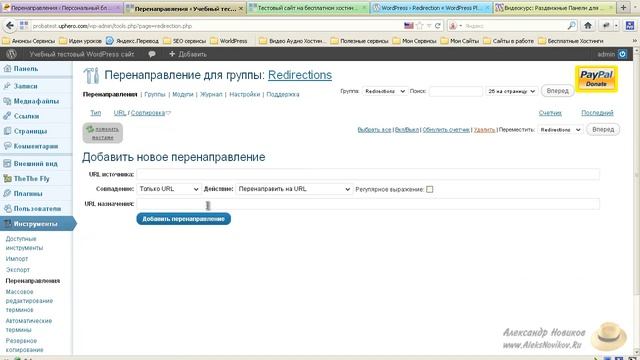Click the Плагины sidebar icon
The width and height of the screenshot is (640, 360).
click(x=7, y=193)
